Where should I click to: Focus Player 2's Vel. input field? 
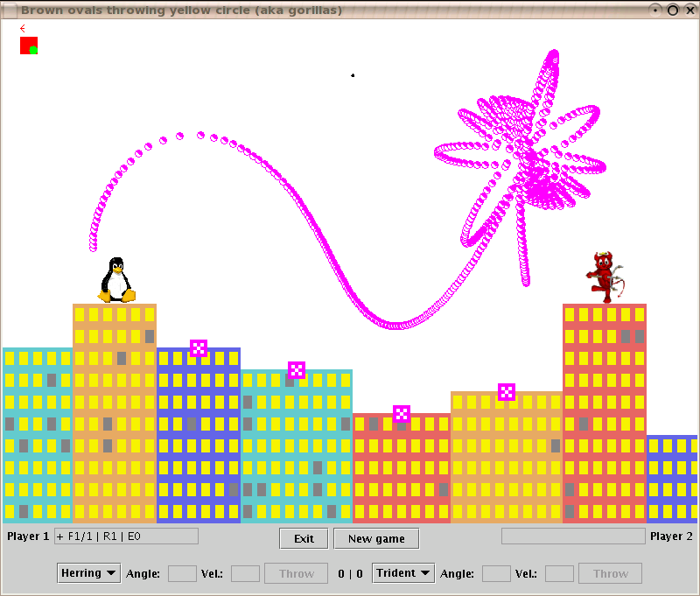pos(559,573)
